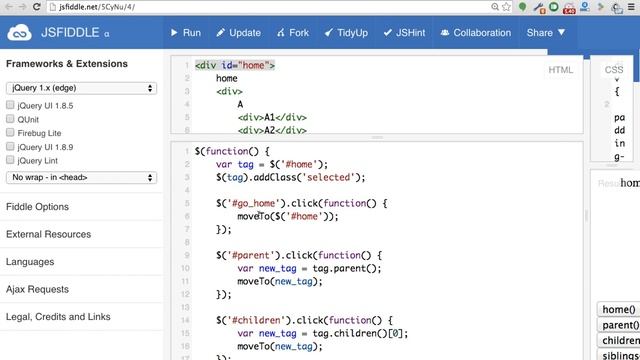
Task: Go back with browser back arrow
Action: point(9,7)
